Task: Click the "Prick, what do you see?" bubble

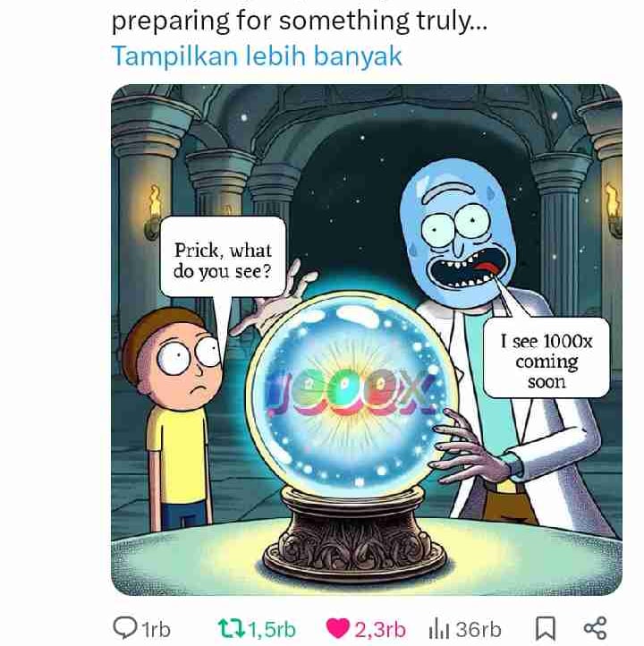Action: point(223,256)
